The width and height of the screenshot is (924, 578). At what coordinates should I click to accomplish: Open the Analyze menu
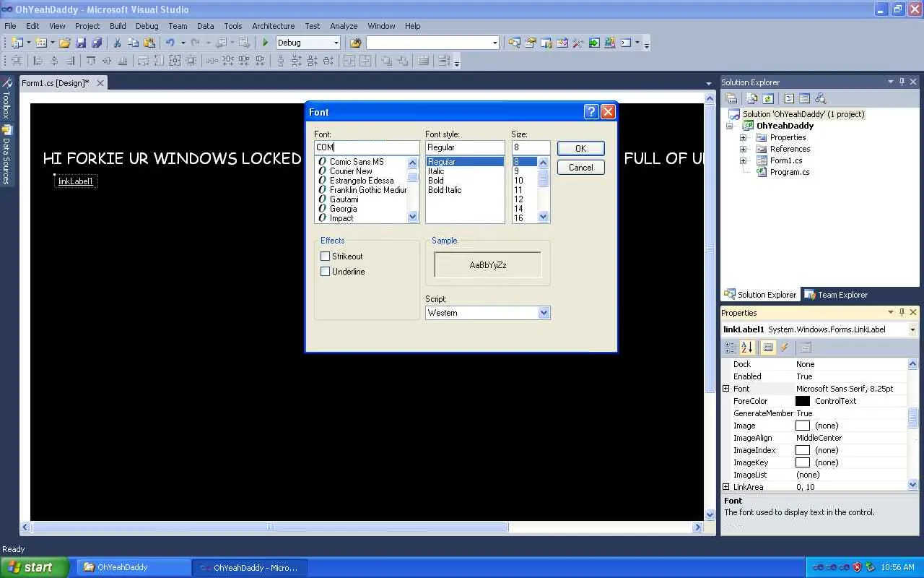coord(344,26)
